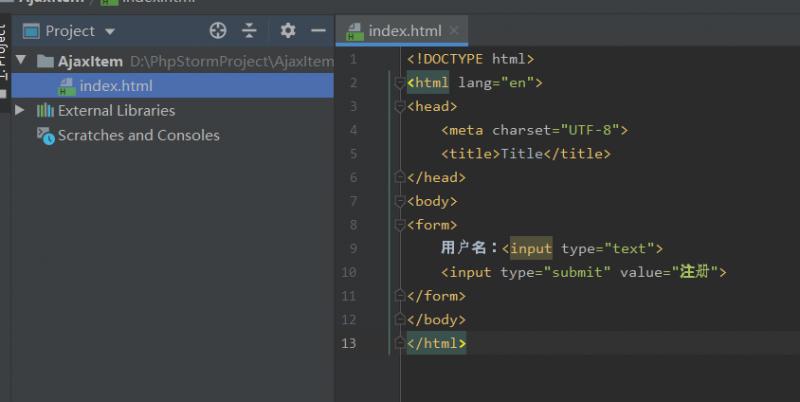Click the Scratches and Consoles icon
The height and width of the screenshot is (402, 800).
click(x=45, y=136)
